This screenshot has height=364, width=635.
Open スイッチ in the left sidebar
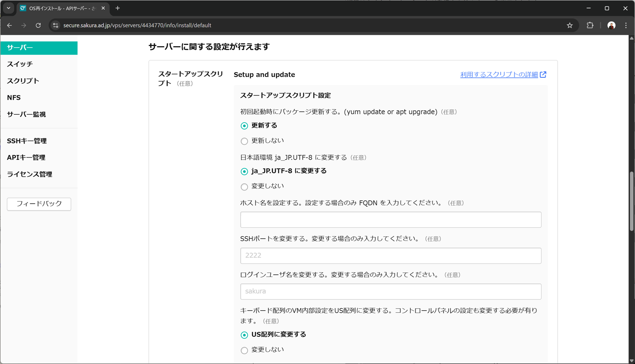point(20,64)
